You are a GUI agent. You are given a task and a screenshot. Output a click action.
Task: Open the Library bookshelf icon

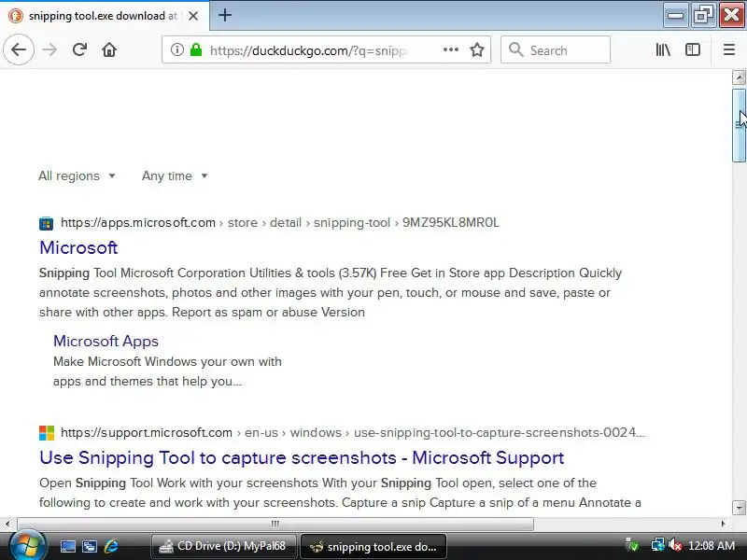pyautogui.click(x=663, y=49)
